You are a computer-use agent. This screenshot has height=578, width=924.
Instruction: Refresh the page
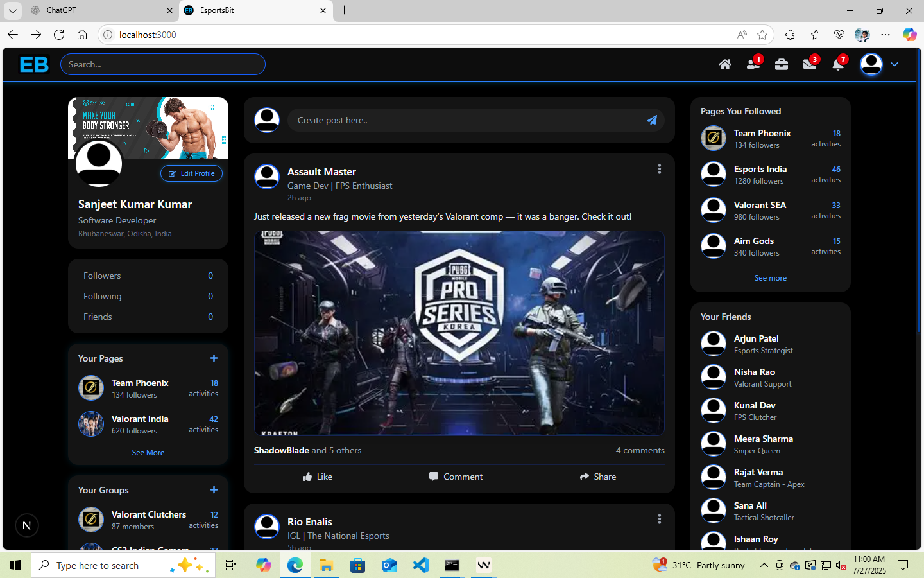click(59, 35)
